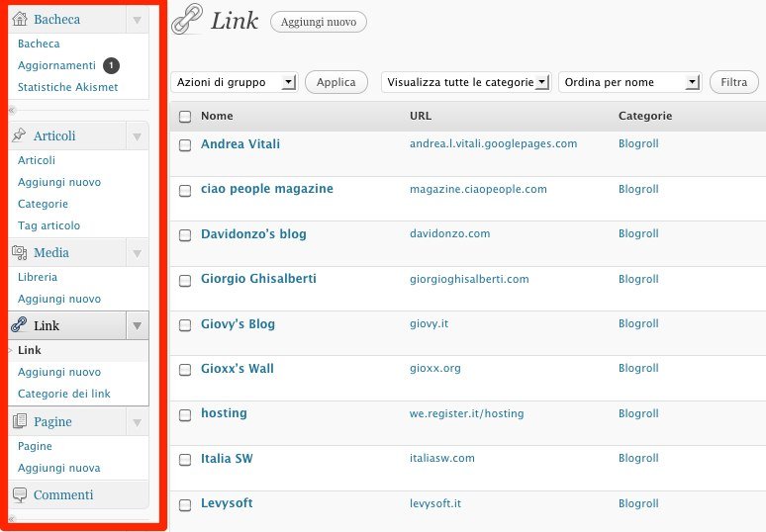The width and height of the screenshot is (766, 532).
Task: Click the Filtra button
Action: point(733,82)
